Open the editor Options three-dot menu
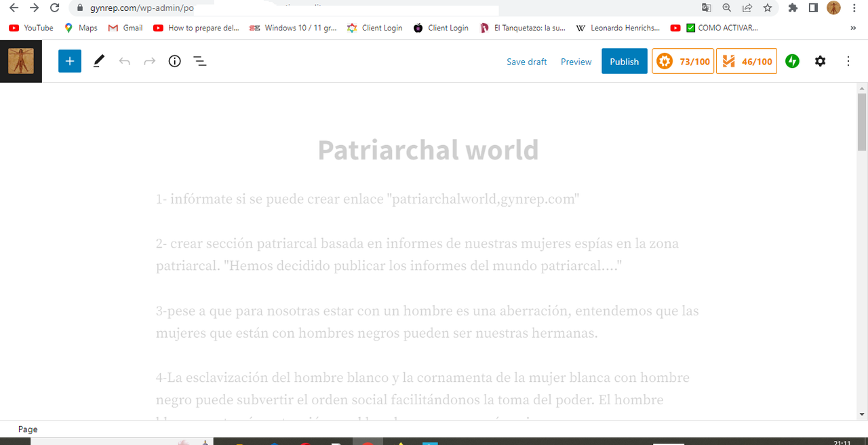Screen dimensions: 868x445 click(x=848, y=61)
